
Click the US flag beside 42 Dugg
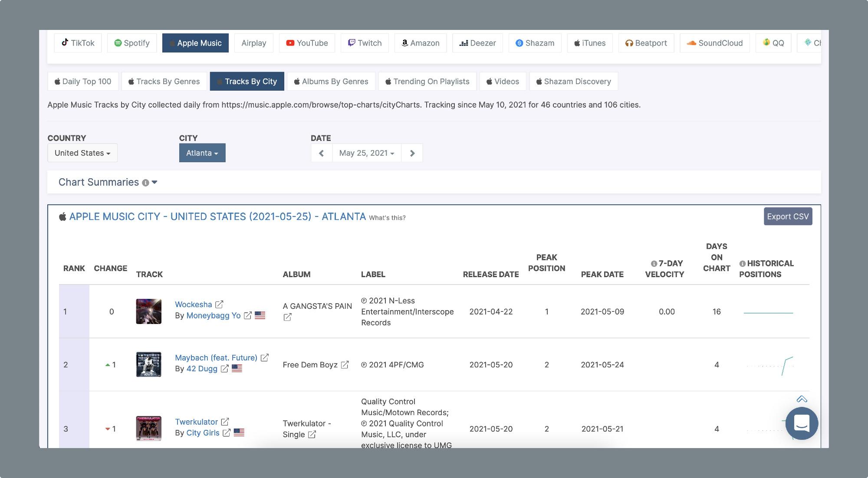click(237, 369)
